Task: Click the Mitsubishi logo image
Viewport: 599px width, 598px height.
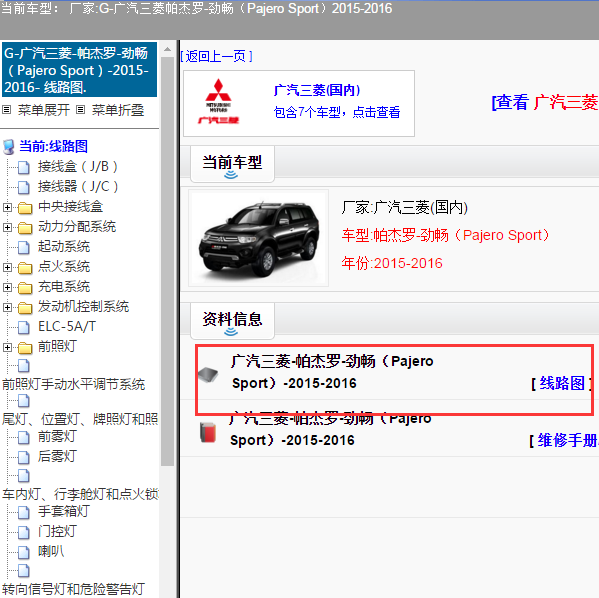Action: [x=218, y=101]
